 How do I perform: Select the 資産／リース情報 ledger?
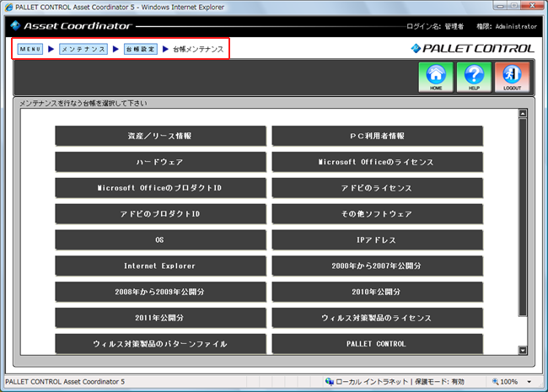point(160,136)
